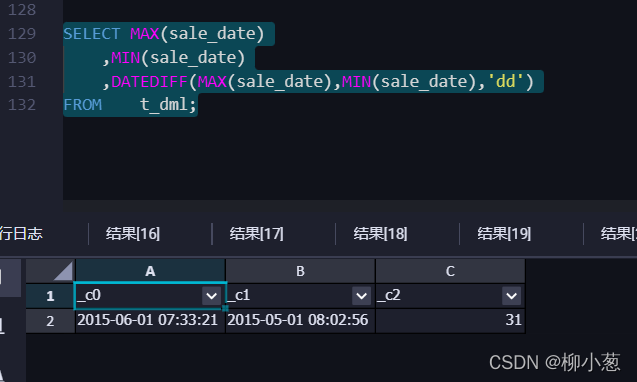Open the _c1 column filter dropdown
This screenshot has width=637, height=382.
pos(361,295)
